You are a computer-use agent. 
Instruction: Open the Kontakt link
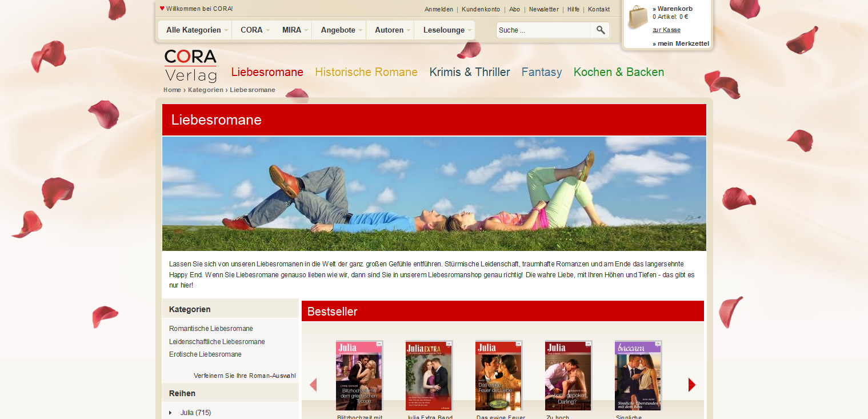(599, 9)
